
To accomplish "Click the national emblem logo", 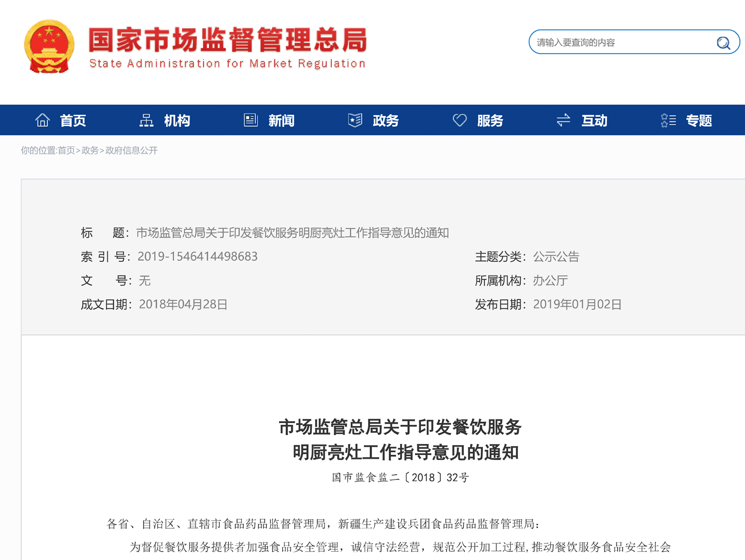I will (x=49, y=47).
